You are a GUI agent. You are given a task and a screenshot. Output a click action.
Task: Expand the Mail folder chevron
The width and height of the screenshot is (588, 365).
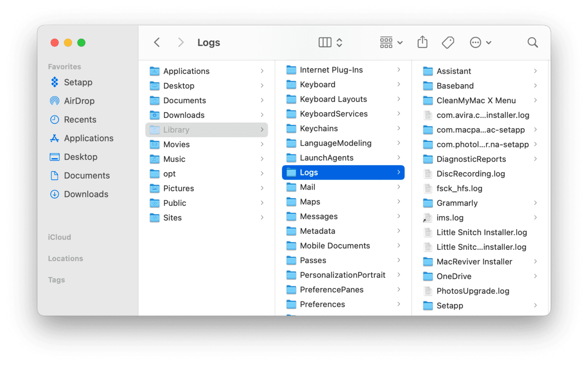pos(398,187)
